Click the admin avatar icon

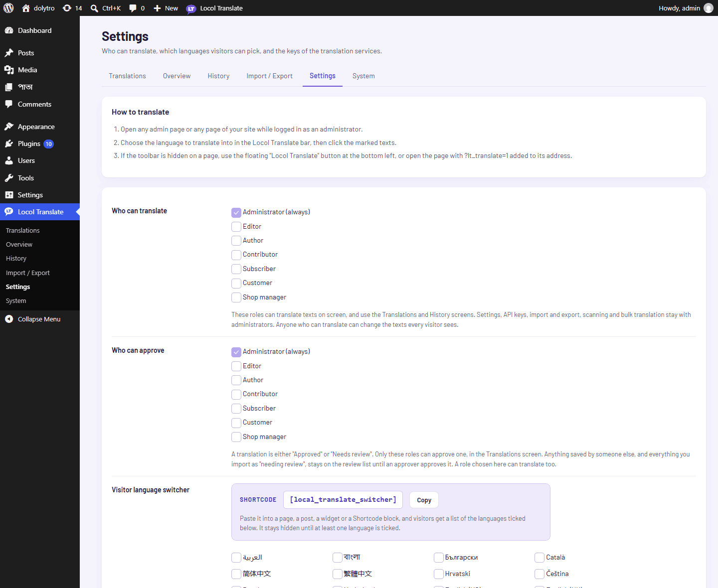708,8
